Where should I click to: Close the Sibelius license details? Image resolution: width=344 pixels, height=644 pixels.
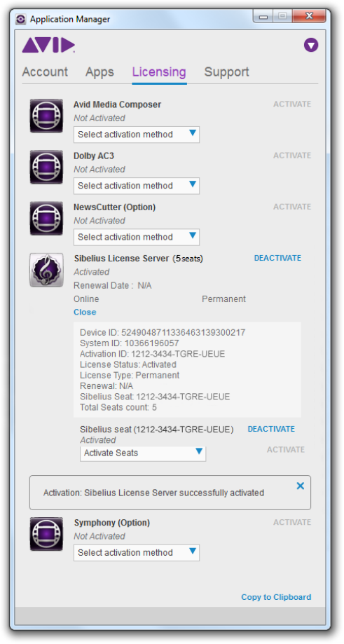(85, 312)
